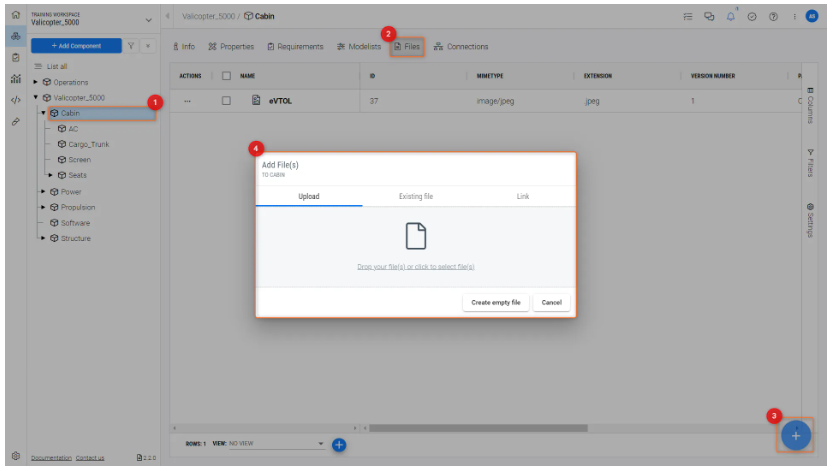Open the Valicopter_5000 workspace dropdown
The image size is (837, 471).
coord(149,19)
